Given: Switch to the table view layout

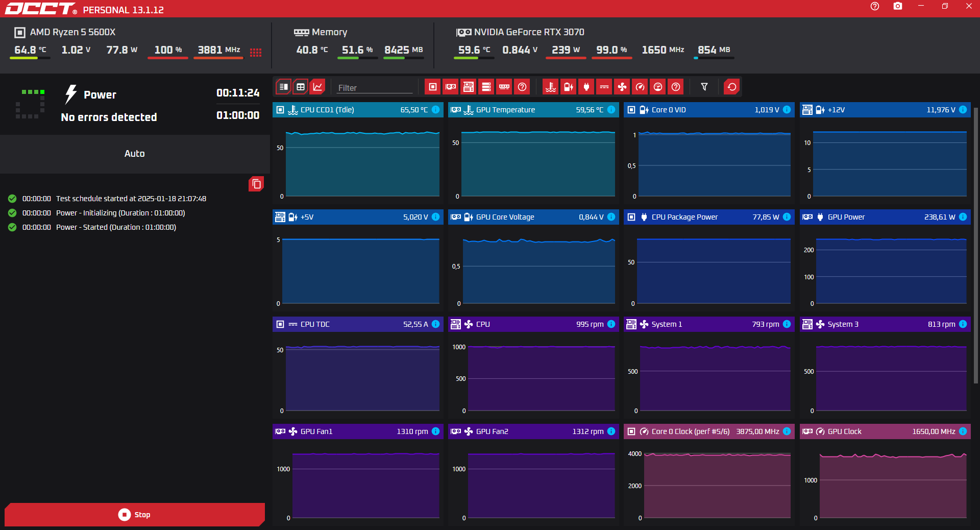Looking at the screenshot, I should click(301, 87).
